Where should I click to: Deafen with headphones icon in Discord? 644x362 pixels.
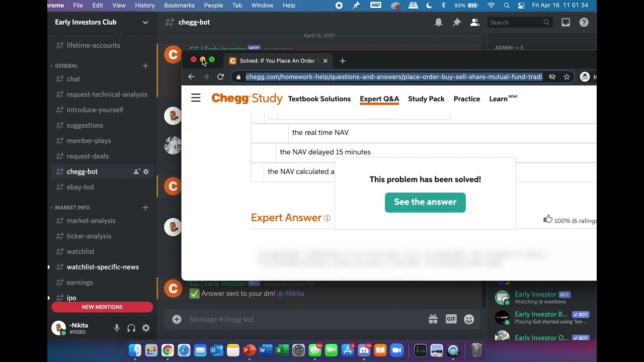[x=131, y=328]
